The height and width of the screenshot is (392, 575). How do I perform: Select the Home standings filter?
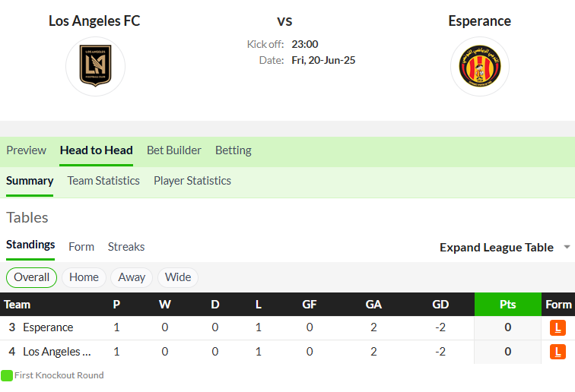coord(84,277)
